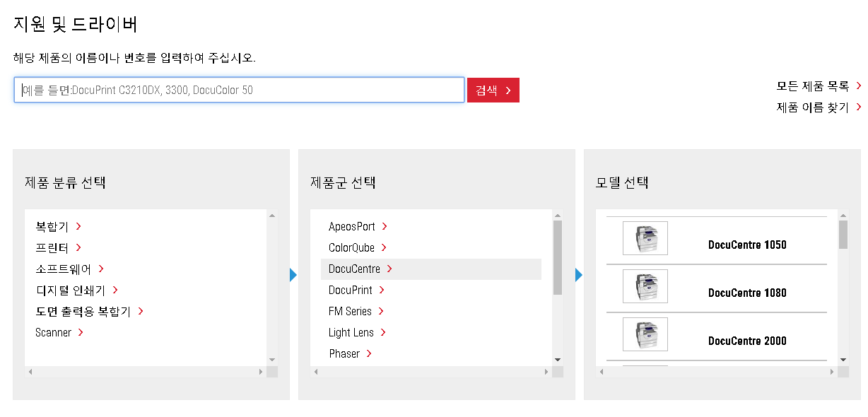Click right horizontal scroll arrow in product family list
Viewport: 868px width, 417px height.
click(x=546, y=372)
